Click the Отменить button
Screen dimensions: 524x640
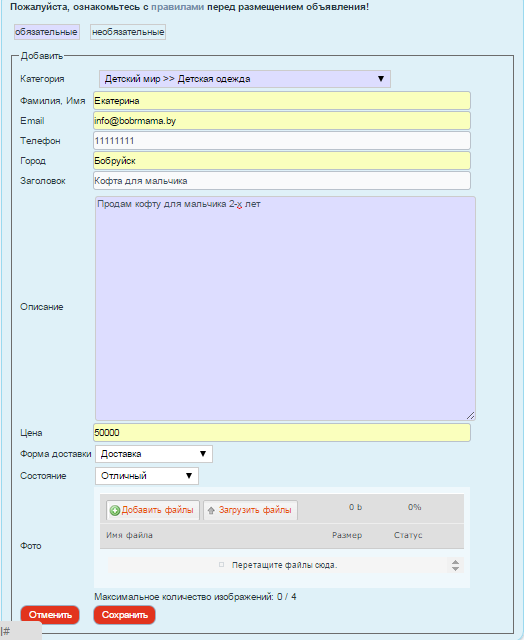[50, 615]
